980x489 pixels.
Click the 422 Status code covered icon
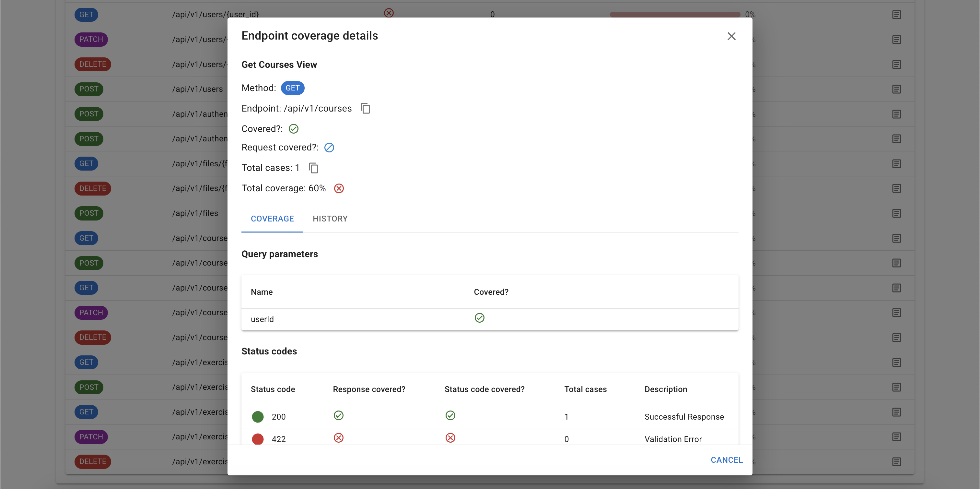[450, 438]
